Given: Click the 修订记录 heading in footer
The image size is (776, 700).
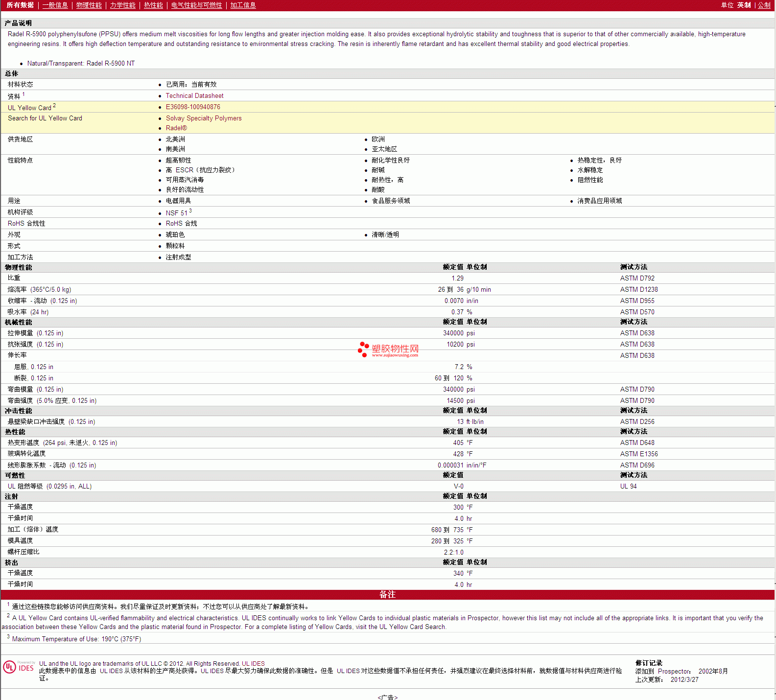Looking at the screenshot, I should click(649, 663).
